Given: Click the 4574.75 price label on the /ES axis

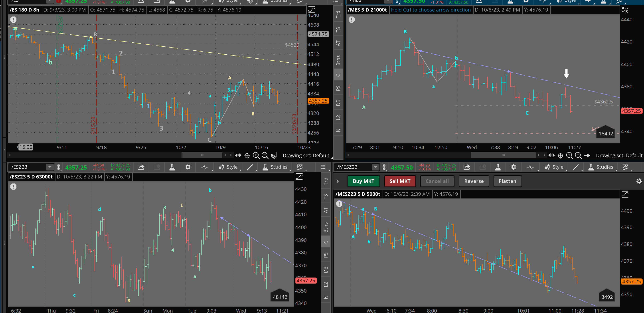Looking at the screenshot, I should click(318, 34).
